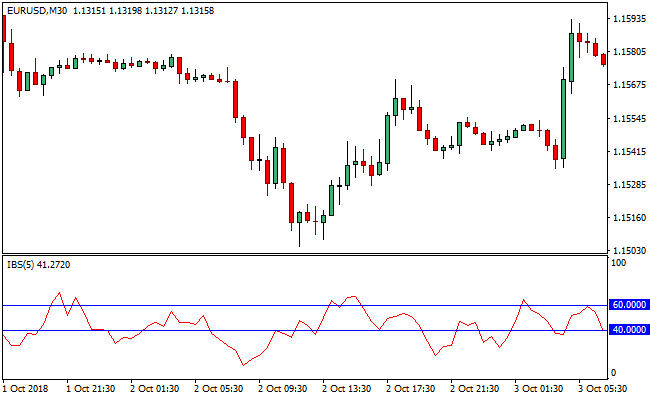
Task: Click the 1.15415 price axis label
Action: pyautogui.click(x=630, y=152)
